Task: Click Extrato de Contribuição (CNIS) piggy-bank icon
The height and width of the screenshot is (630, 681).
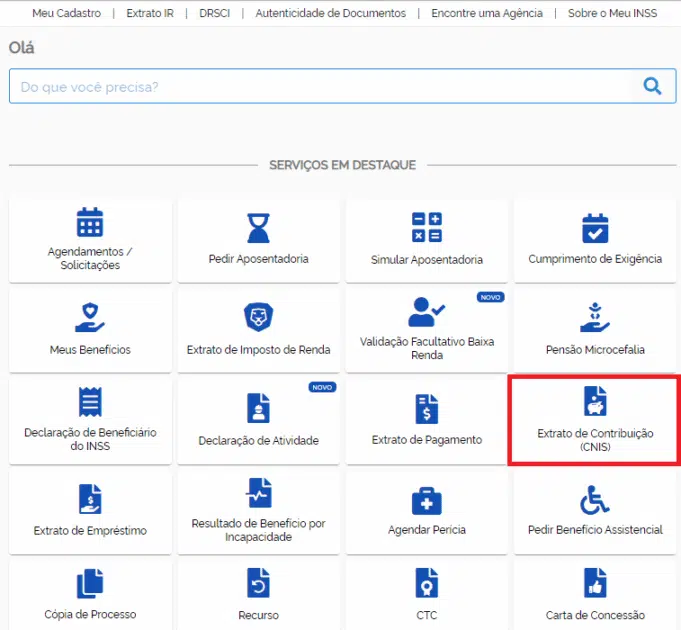Action: [595, 401]
